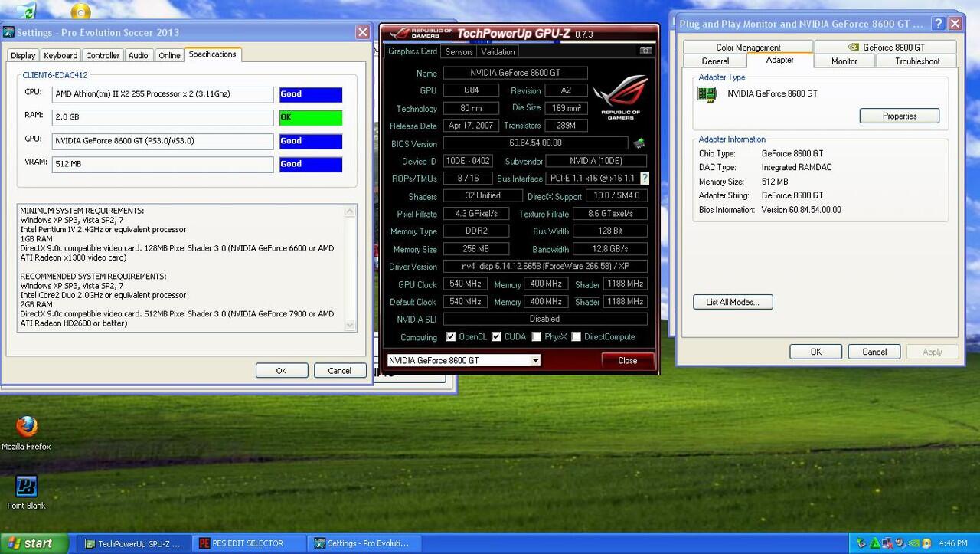
Task: Click the GPU-Z screenshot camera icon
Action: [x=645, y=51]
